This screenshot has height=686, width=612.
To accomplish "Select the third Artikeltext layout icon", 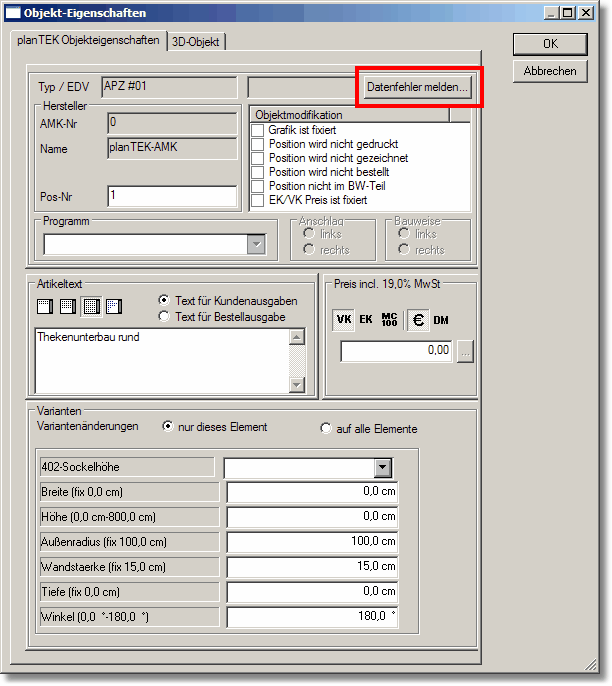I will click(91, 307).
